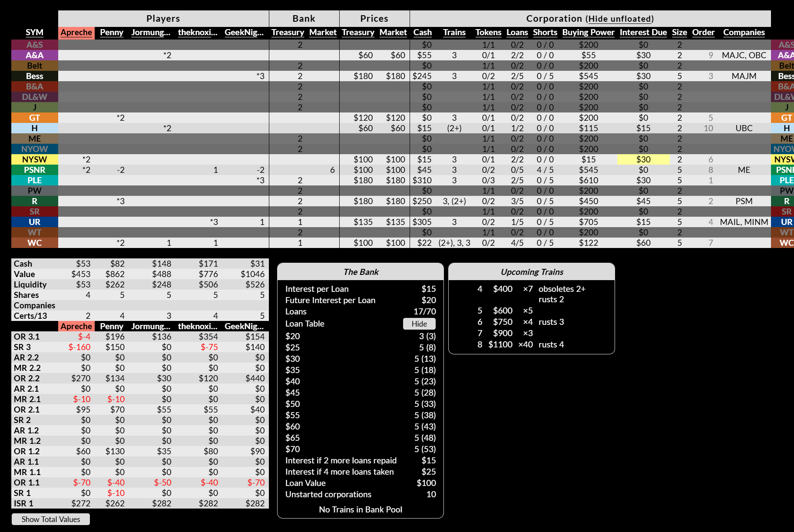Viewport: 794px width, 532px height.
Task: Click the Shorts column header
Action: pos(545,33)
